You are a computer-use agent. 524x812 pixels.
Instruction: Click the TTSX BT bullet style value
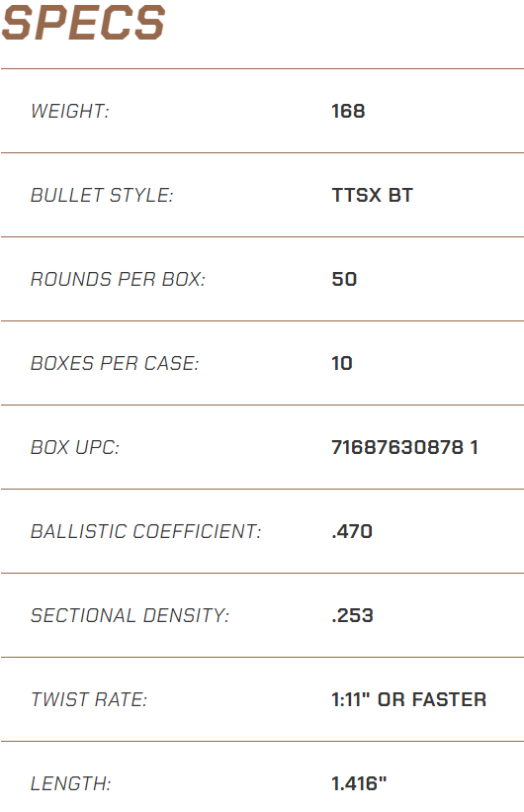tap(373, 195)
